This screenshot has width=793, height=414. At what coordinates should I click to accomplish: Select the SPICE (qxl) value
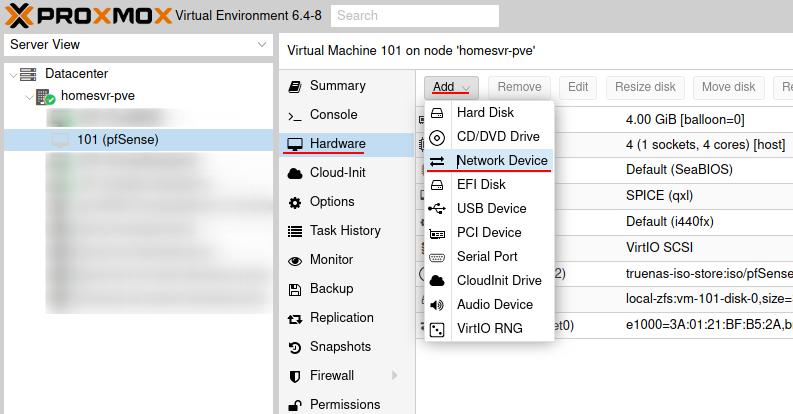659,196
